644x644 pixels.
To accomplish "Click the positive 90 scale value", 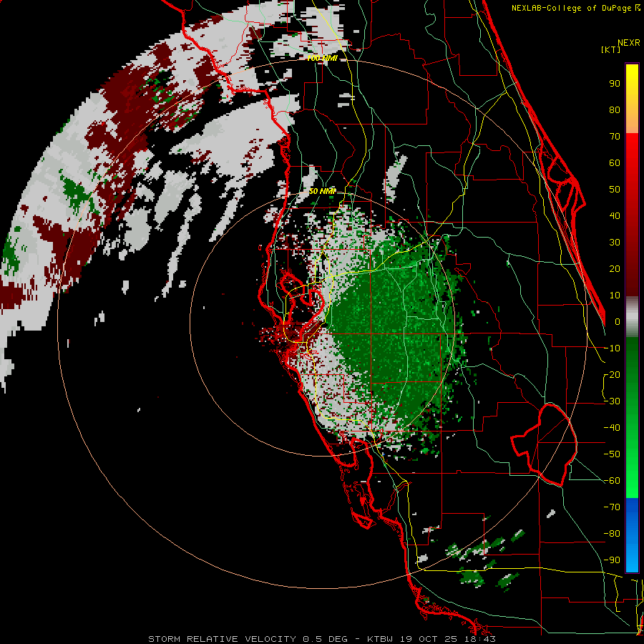I will click(615, 84).
